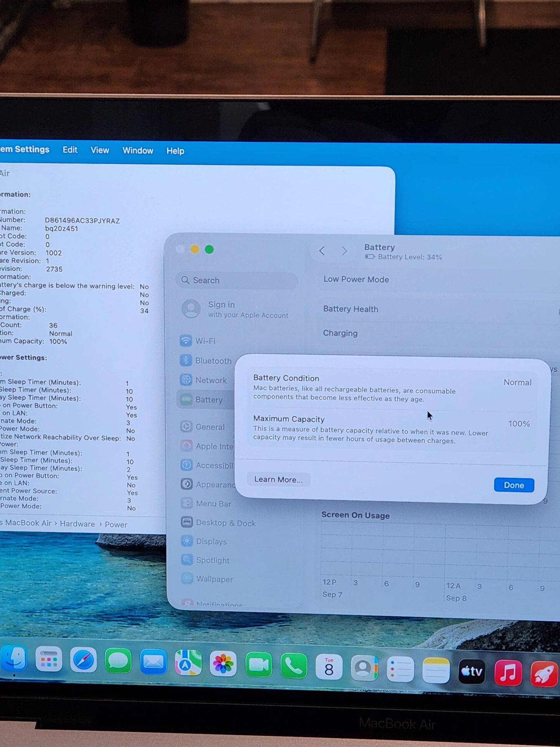560x747 pixels.
Task: Open Calendar showing Tue 8
Action: (x=329, y=667)
